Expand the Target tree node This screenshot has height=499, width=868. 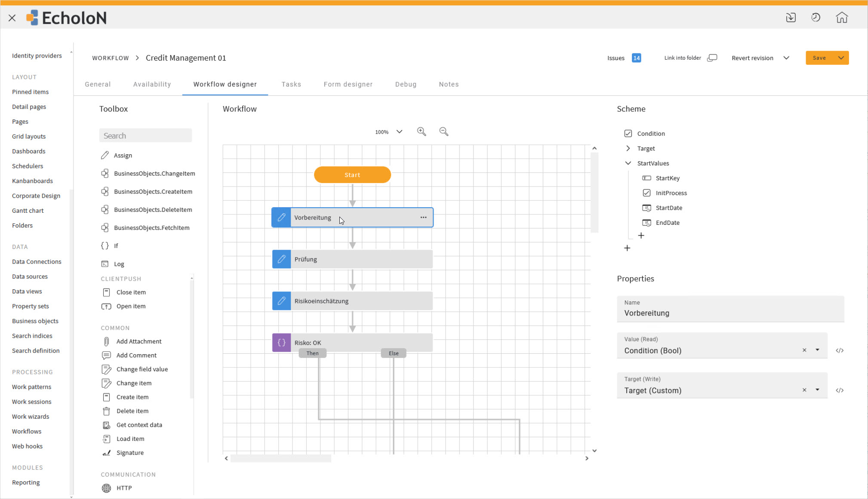coord(628,148)
